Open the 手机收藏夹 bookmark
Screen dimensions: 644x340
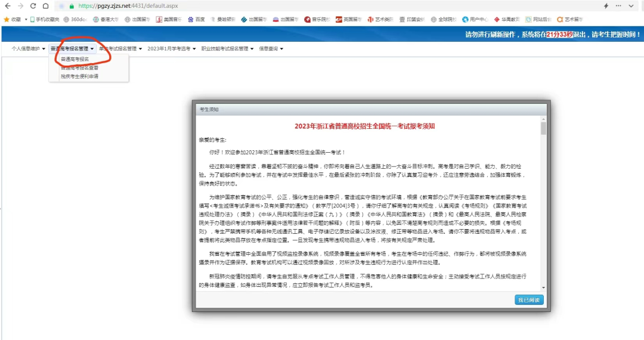tap(44, 19)
